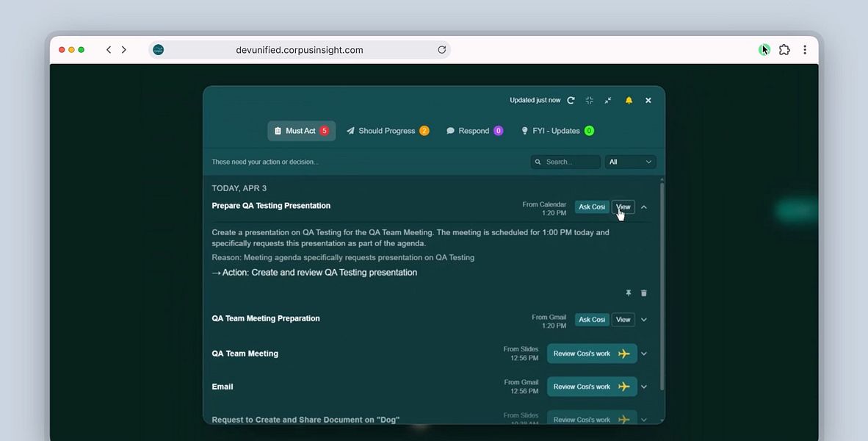The width and height of the screenshot is (868, 441).
Task: Click the panel's vertical scrollbar
Action: coord(662,285)
